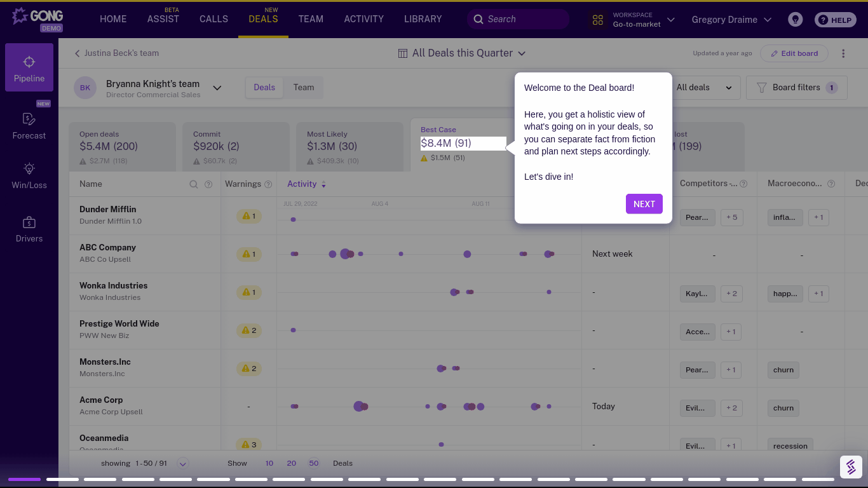Click the tour widget icon bottom right
This screenshot has height=488, width=868.
[851, 467]
